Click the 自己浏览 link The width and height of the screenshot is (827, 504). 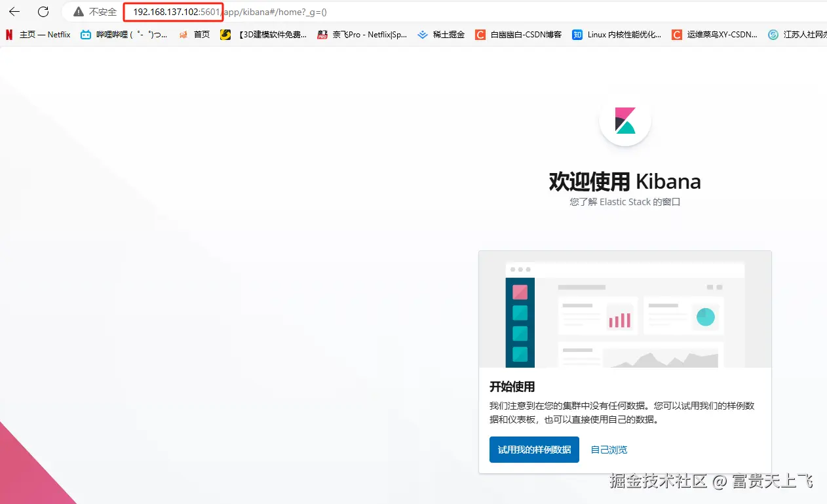coord(609,450)
